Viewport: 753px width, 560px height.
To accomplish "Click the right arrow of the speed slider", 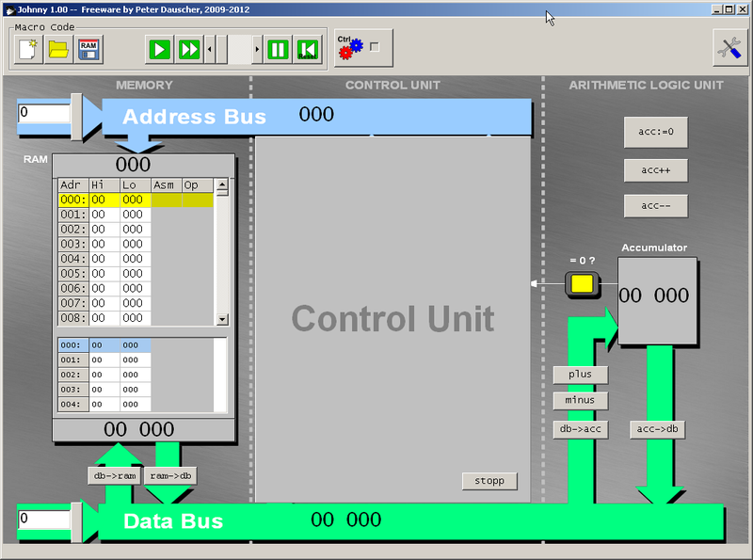I will tap(258, 50).
